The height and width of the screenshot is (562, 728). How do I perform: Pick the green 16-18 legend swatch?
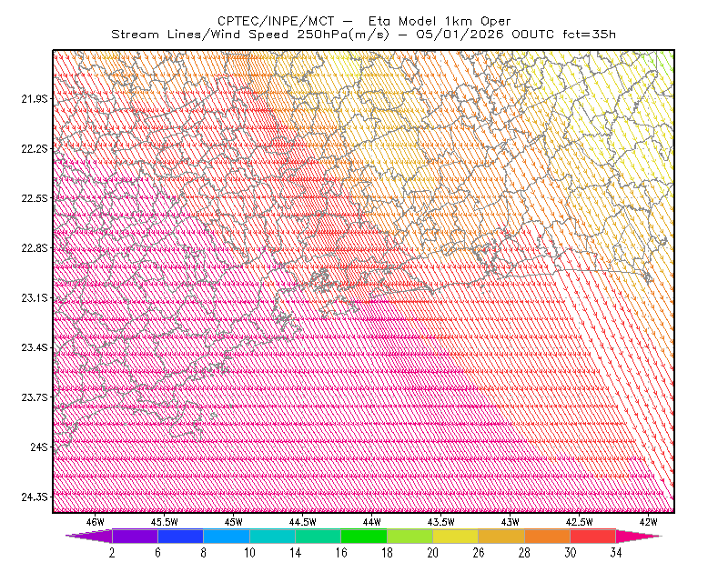pyautogui.click(x=364, y=536)
